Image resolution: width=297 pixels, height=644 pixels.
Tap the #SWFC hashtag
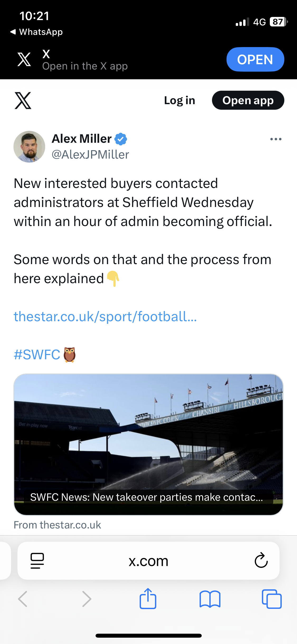[x=37, y=355]
